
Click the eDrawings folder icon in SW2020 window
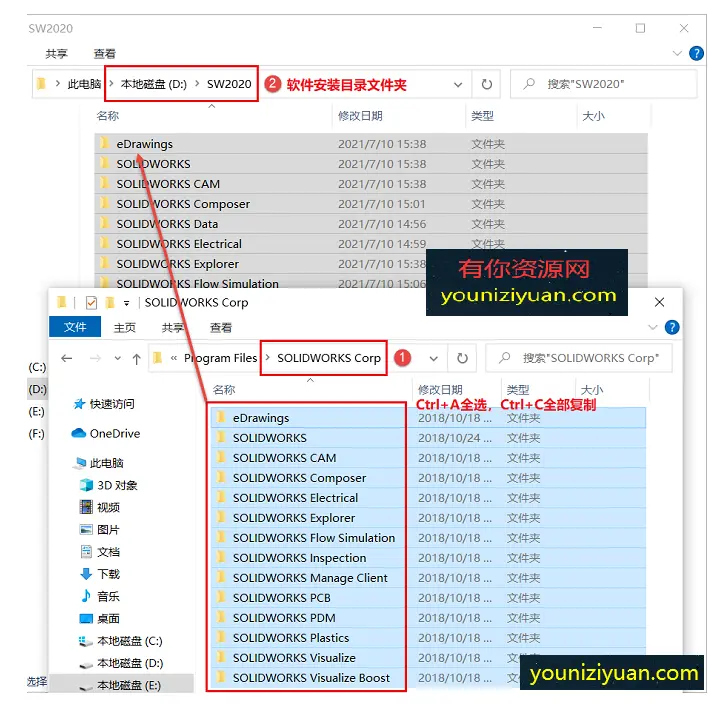click(x=105, y=143)
